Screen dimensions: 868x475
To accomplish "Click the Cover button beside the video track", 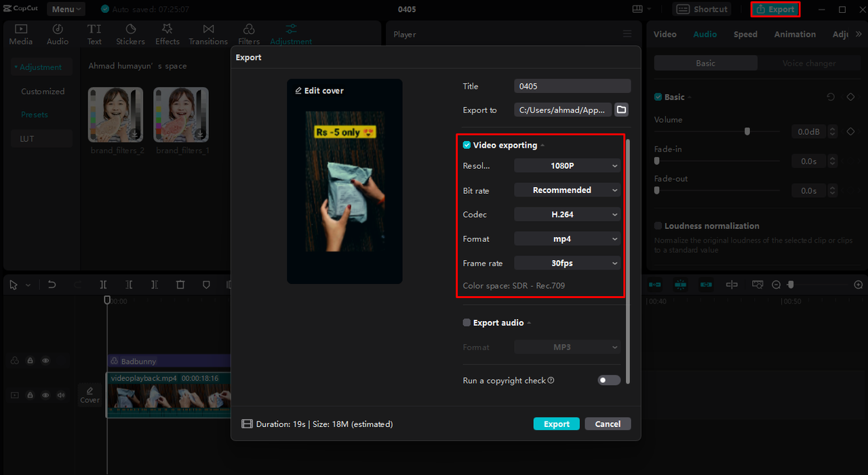I will coord(90,395).
